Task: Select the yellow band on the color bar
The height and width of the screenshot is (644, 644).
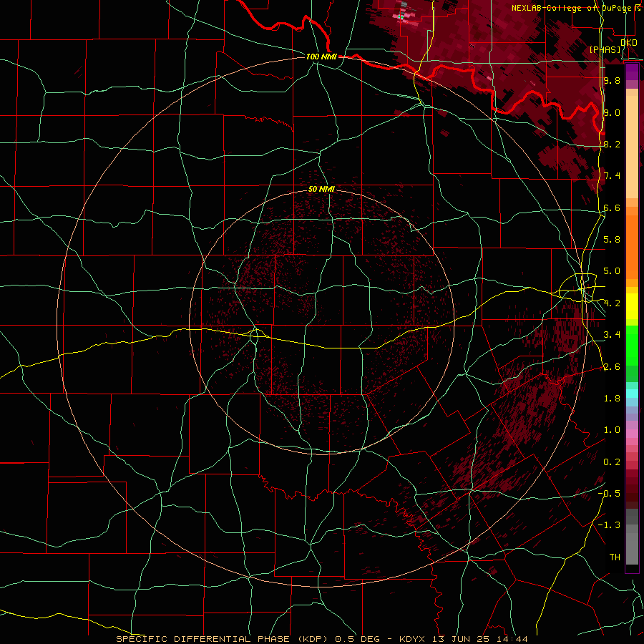Action: coord(632,306)
